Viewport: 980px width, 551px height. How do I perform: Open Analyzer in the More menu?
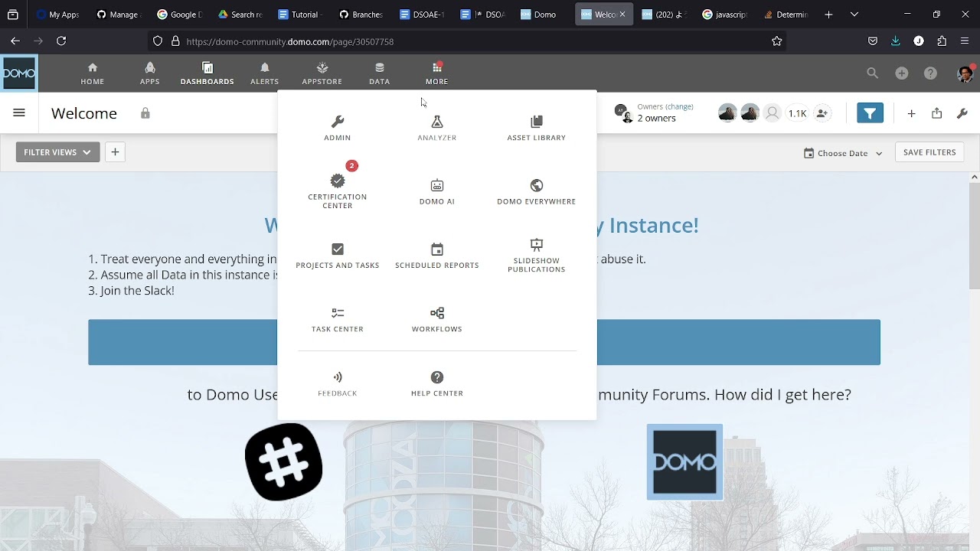(x=436, y=129)
